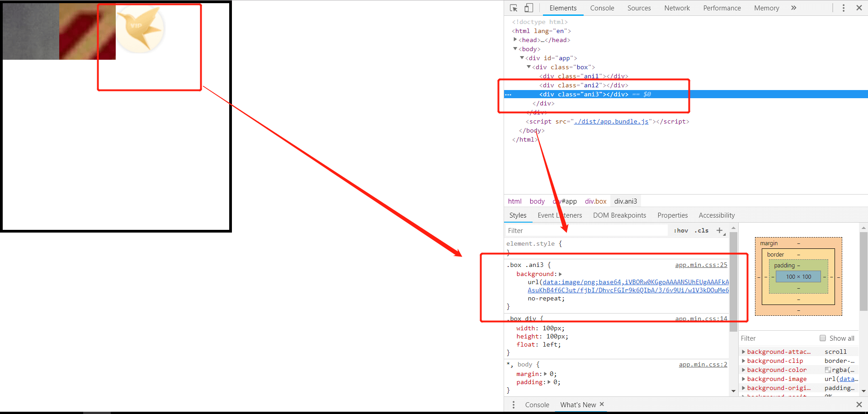Collapse the div id app node
This screenshot has height=414, width=868.
tap(522, 58)
